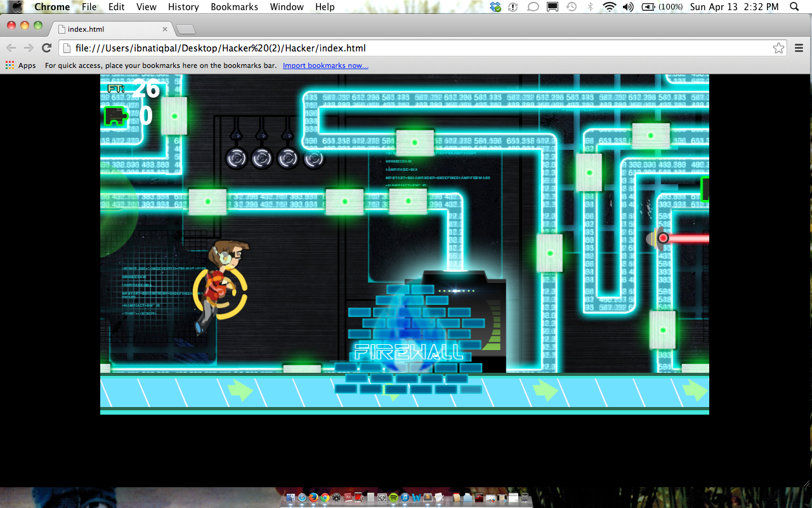The image size is (812, 508).
Task: Open the volume speaker icon
Action: tap(628, 7)
